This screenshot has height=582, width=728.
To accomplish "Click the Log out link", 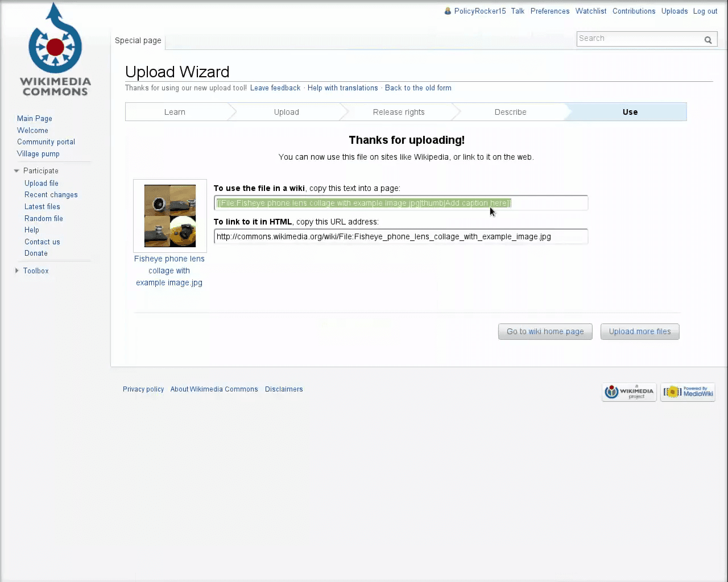I will pyautogui.click(x=705, y=11).
